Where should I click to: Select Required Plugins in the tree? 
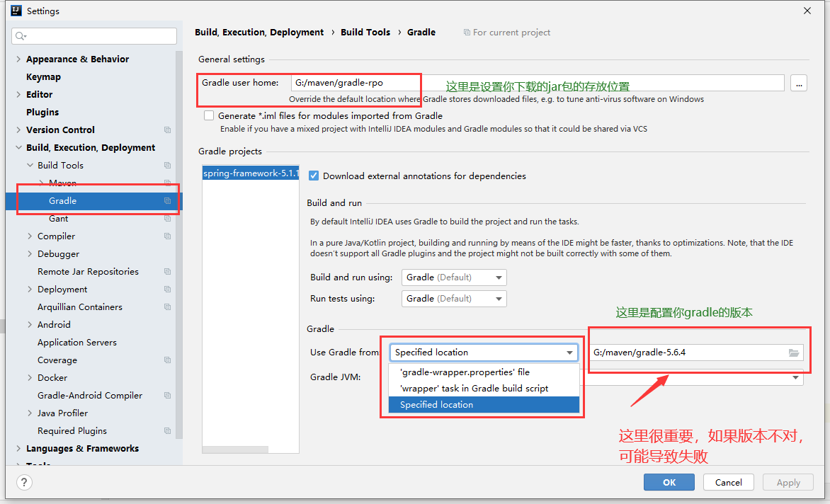tap(72, 431)
